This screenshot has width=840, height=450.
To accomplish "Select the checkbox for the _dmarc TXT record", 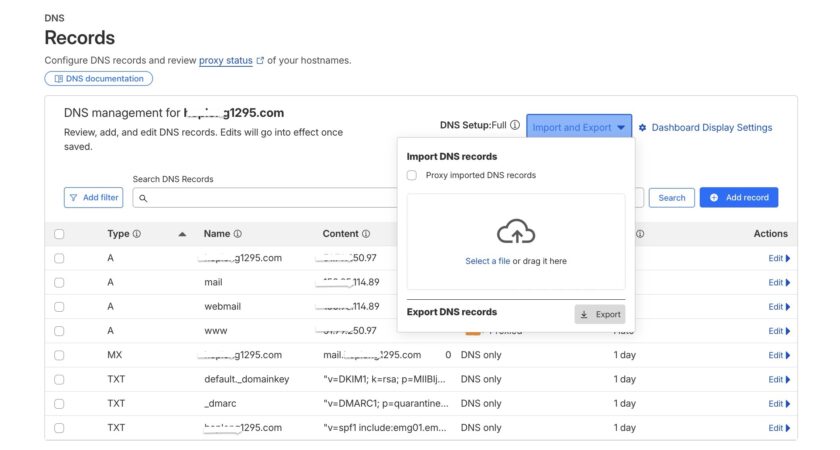I will [59, 404].
